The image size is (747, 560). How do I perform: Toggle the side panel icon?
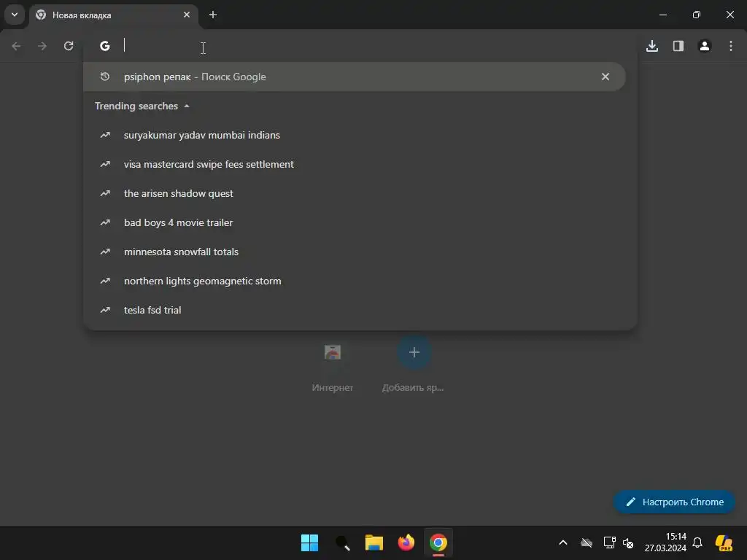(678, 46)
